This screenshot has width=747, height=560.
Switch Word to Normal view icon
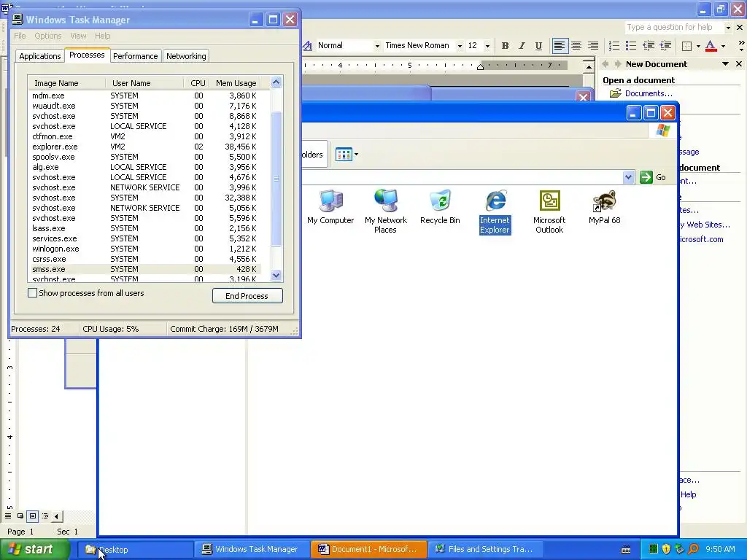click(8, 516)
